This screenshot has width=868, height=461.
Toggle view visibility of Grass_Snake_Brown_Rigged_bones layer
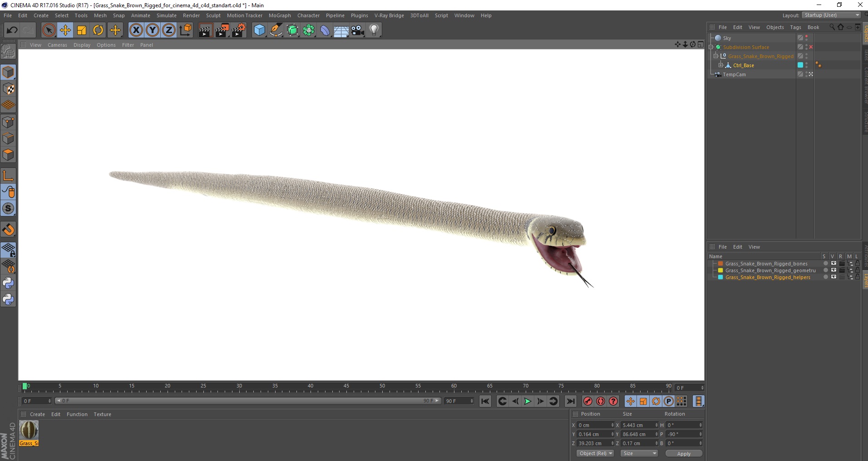coord(833,264)
